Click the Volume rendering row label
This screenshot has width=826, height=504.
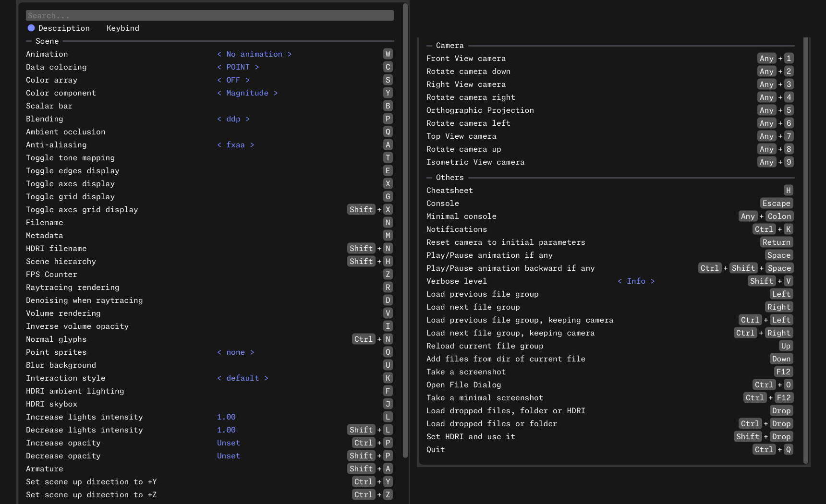click(x=63, y=313)
